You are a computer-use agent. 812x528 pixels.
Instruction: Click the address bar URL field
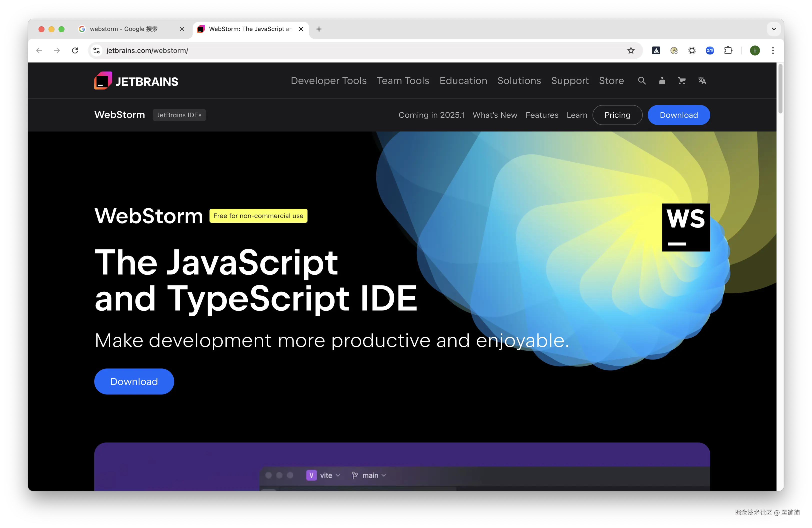pyautogui.click(x=341, y=50)
